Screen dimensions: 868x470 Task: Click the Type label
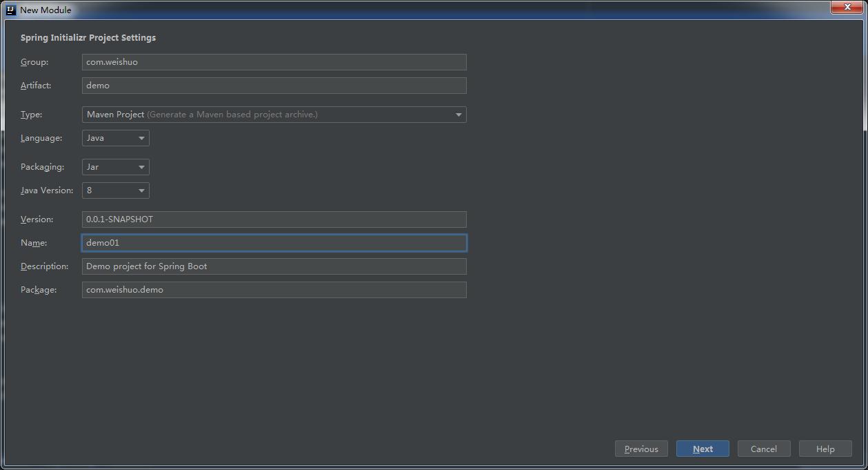pyautogui.click(x=31, y=115)
